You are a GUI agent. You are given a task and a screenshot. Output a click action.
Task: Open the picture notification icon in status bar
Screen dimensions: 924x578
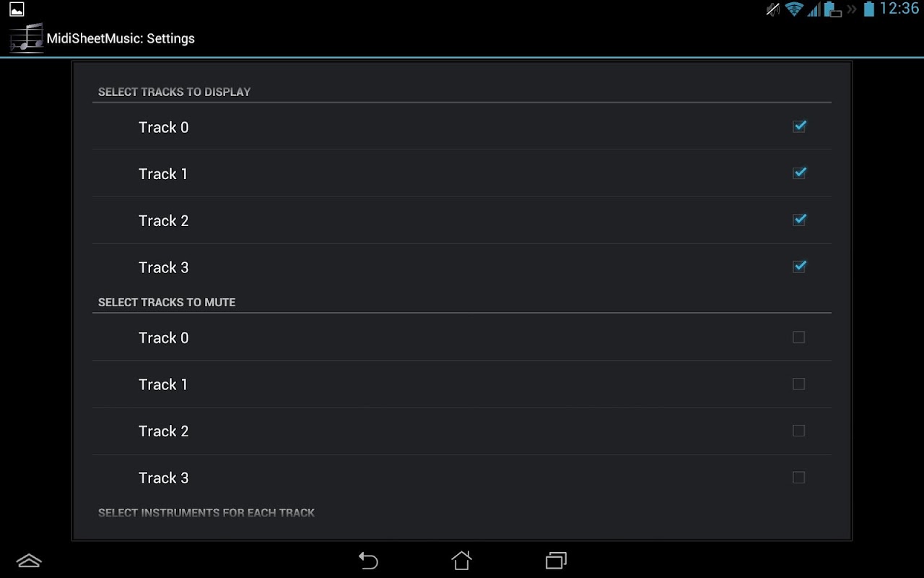pyautogui.click(x=17, y=9)
